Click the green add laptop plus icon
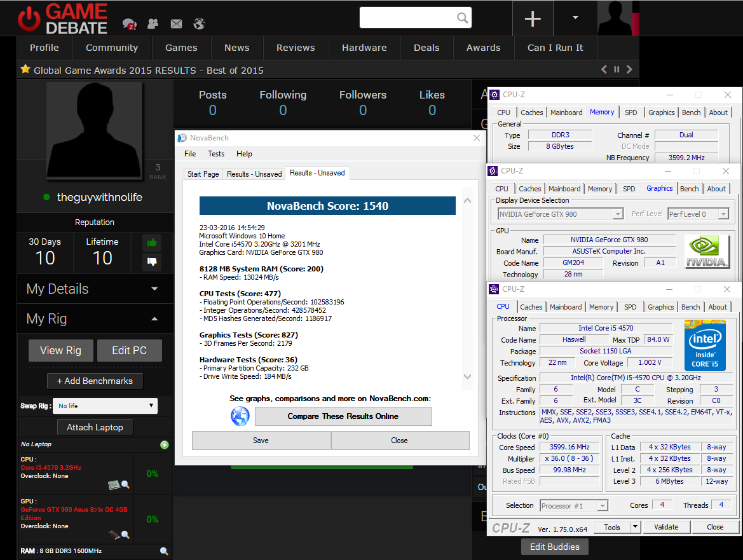743x560 pixels. click(x=165, y=444)
